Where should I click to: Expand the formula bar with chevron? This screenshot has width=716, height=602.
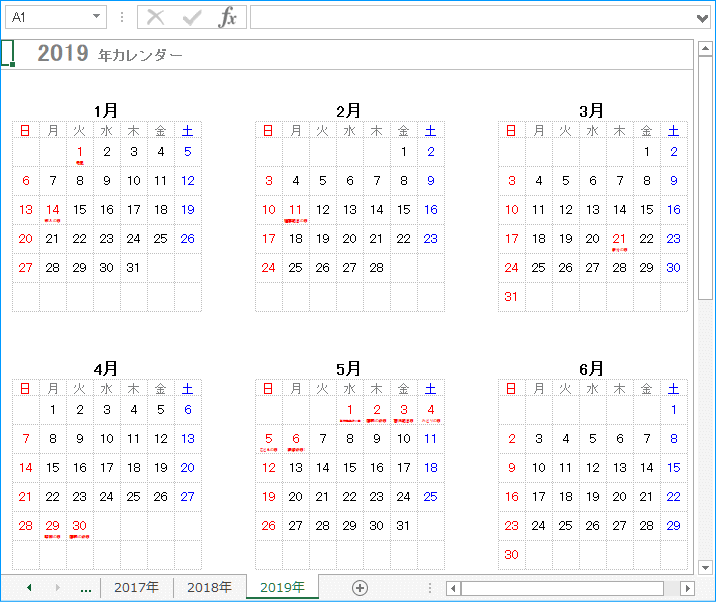click(703, 18)
